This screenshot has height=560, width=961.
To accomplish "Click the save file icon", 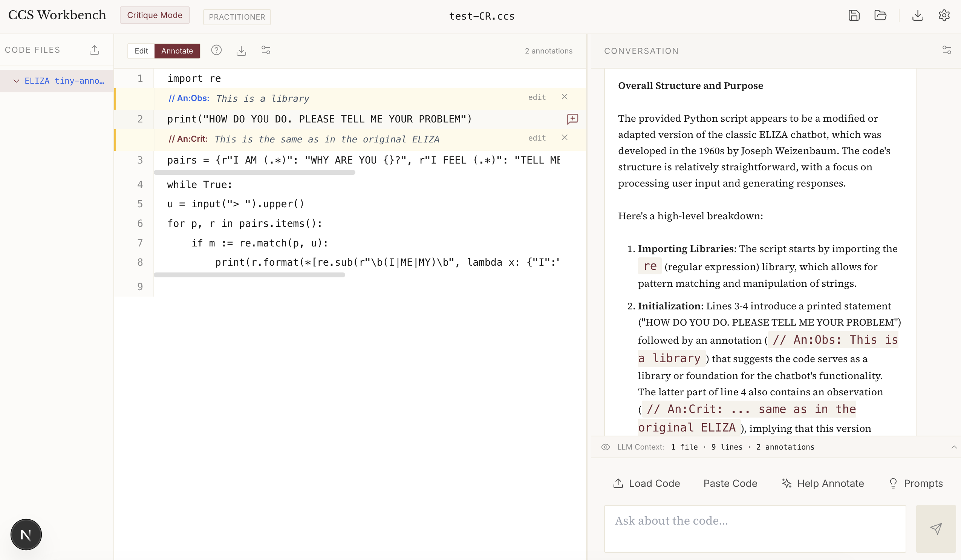I will (854, 15).
